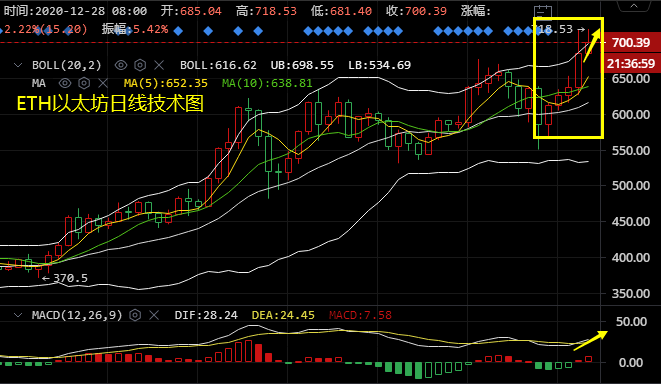
Task: Click the 370.5 low price marker
Action: [x=64, y=278]
